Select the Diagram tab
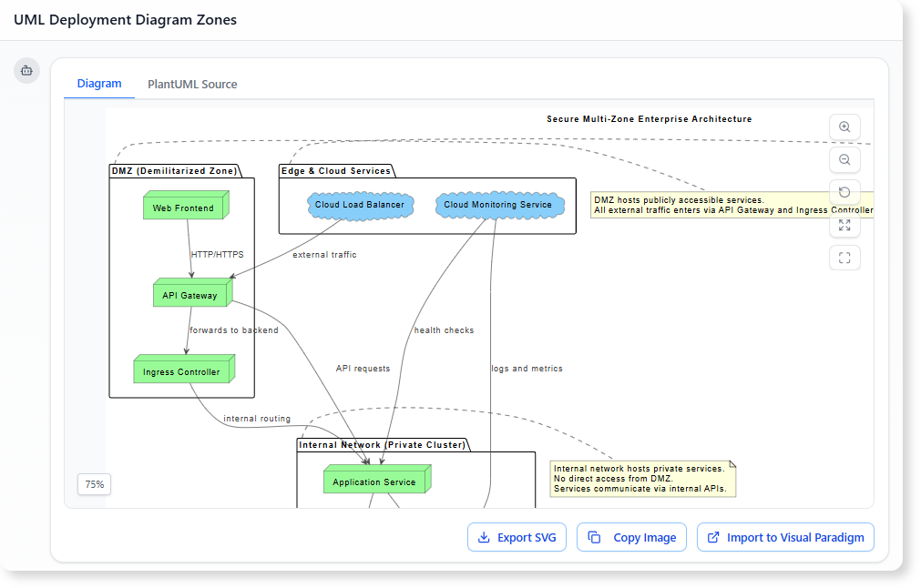Image resolution: width=921 pixels, height=588 pixels. 98,83
